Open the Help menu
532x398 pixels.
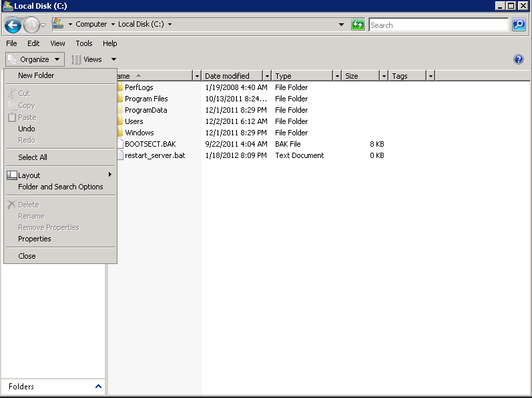click(x=109, y=43)
